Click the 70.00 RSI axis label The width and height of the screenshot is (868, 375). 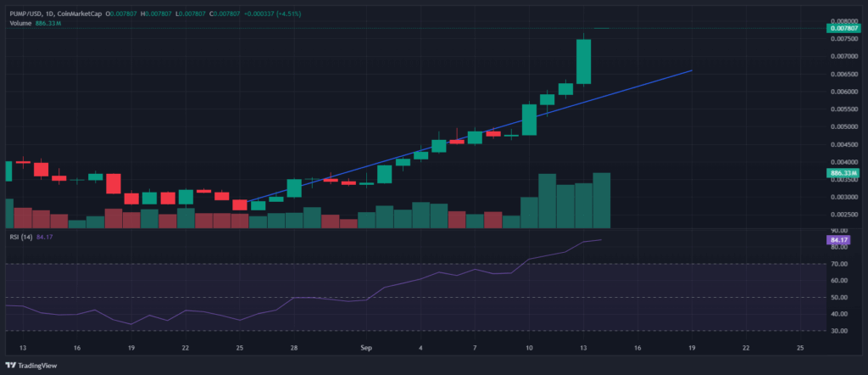pos(838,264)
